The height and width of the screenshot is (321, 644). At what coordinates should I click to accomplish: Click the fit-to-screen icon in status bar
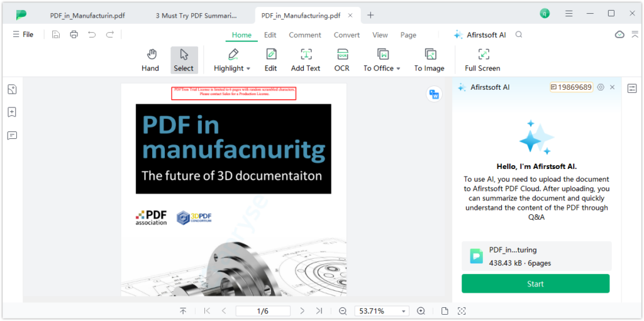point(462,311)
